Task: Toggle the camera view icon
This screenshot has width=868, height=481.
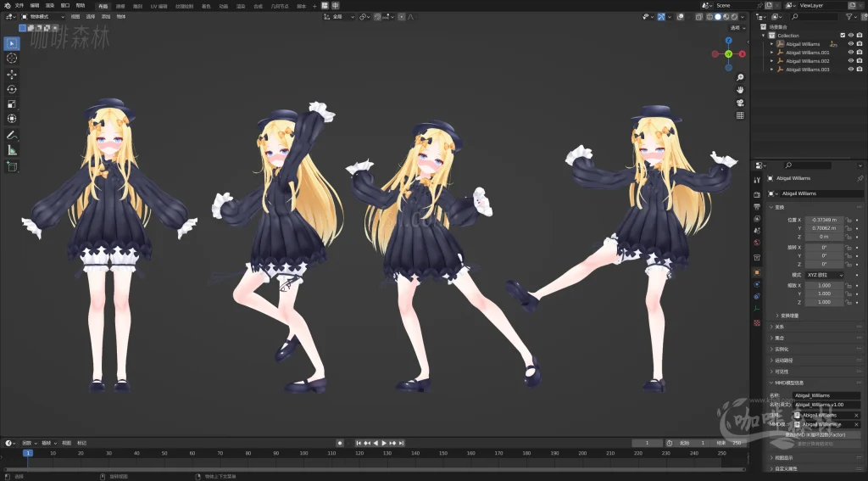Action: (x=740, y=103)
